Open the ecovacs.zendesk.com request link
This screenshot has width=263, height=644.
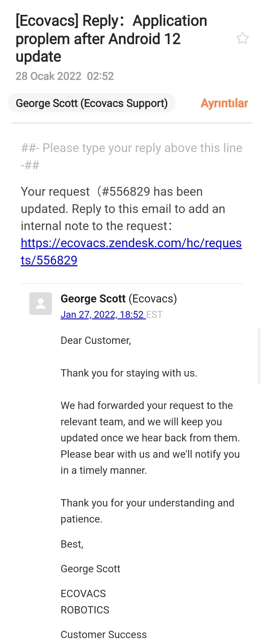131,252
